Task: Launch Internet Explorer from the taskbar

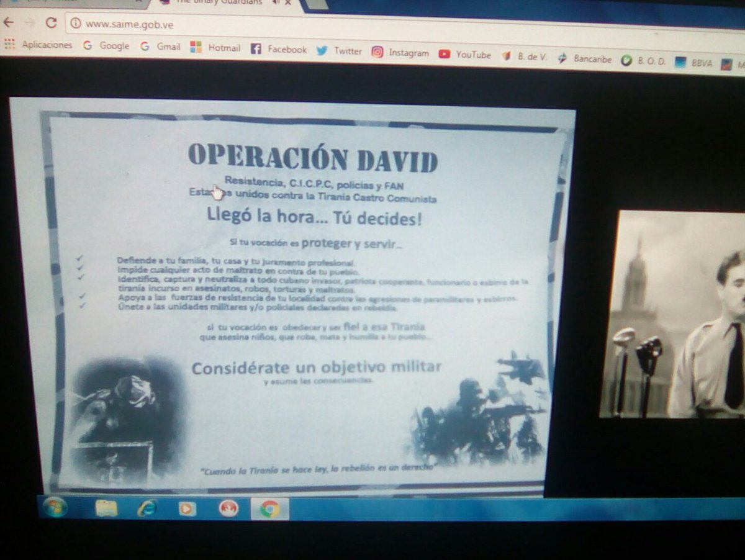Action: [x=147, y=508]
